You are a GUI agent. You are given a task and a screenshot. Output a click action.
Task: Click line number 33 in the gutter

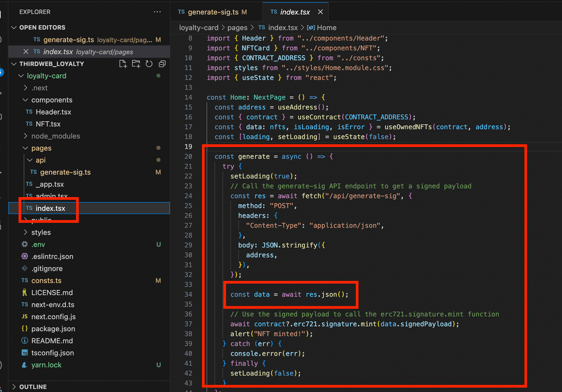click(x=188, y=284)
